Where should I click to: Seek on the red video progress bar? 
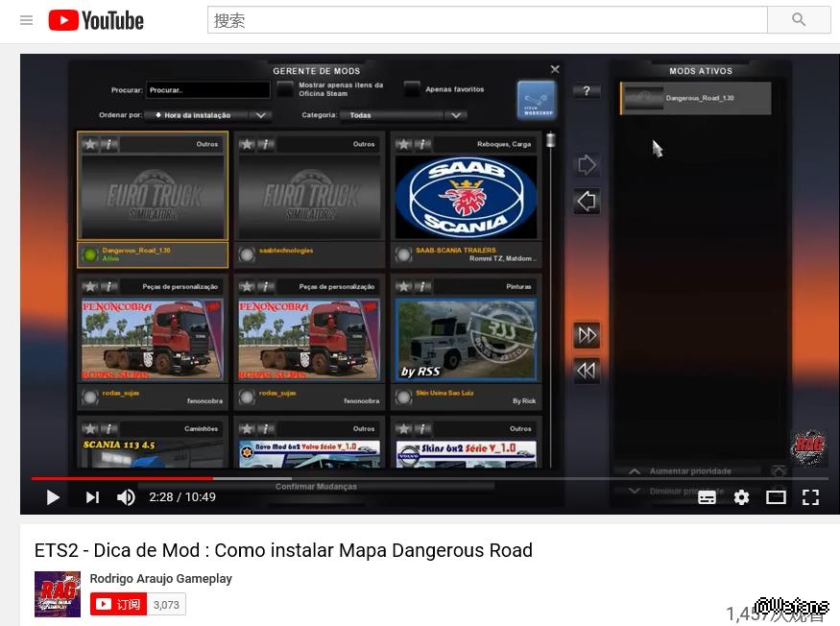(x=122, y=478)
